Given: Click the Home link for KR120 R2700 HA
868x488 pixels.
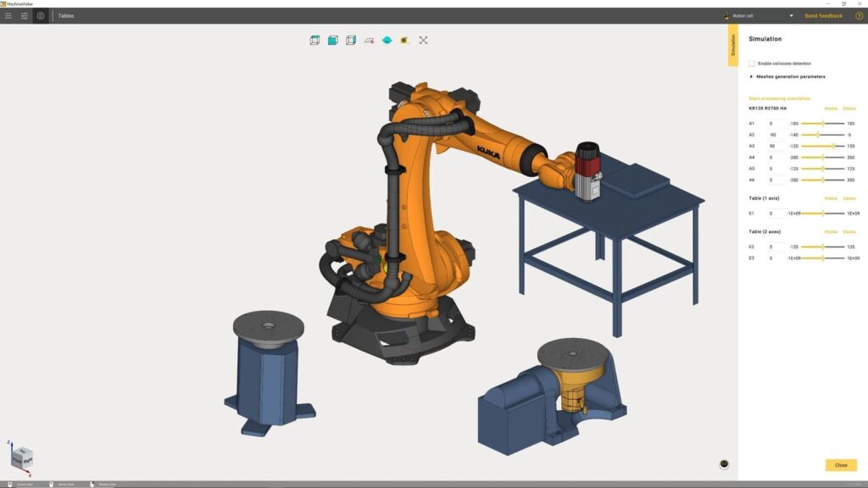Looking at the screenshot, I should click(832, 108).
